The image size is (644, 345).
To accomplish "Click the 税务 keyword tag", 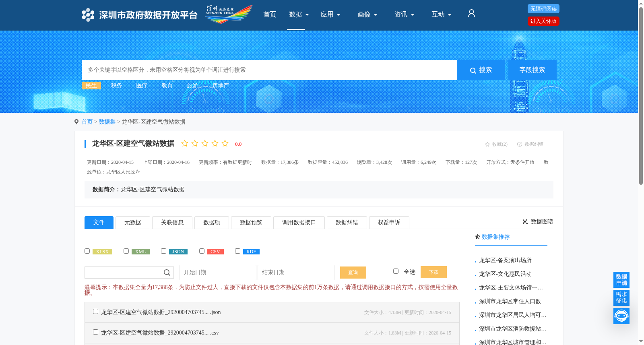I will tap(116, 85).
